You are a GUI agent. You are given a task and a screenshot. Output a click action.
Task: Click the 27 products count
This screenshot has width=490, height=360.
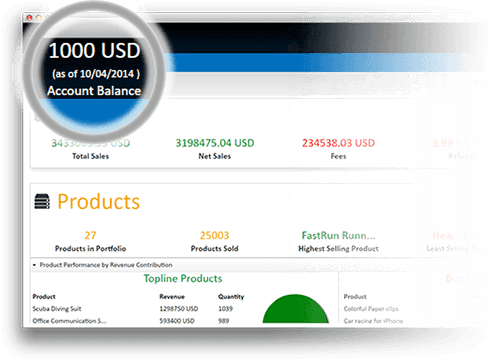coord(90,235)
